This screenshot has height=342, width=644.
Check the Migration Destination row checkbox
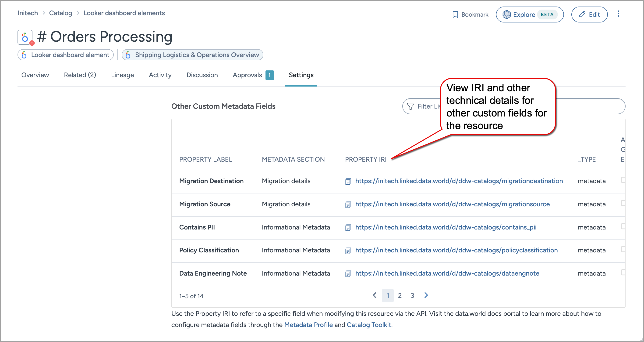click(623, 180)
